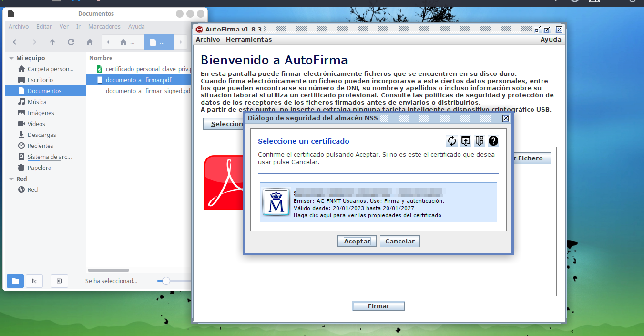Image resolution: width=644 pixels, height=336 pixels.
Task: Adjust the file manager zoom slider
Action: point(166,281)
